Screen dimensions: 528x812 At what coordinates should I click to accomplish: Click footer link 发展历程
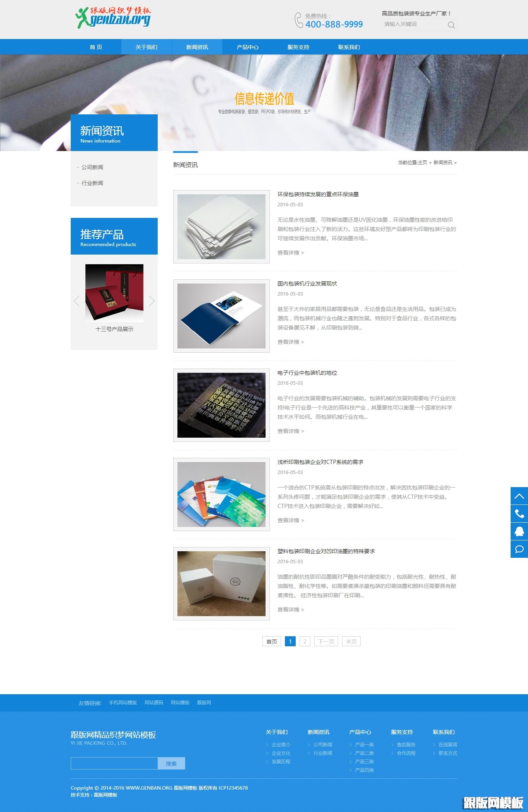(281, 762)
